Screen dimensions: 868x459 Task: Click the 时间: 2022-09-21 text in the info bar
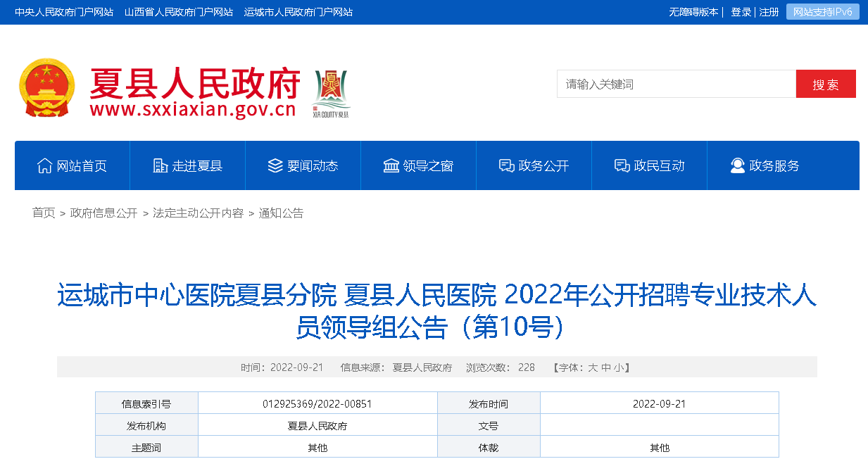point(282,367)
